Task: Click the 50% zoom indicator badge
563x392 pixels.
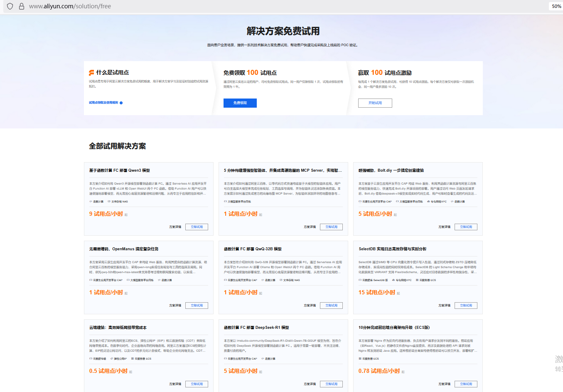Action: [556, 6]
